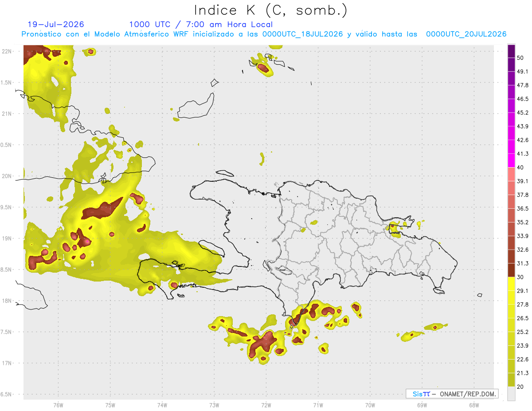532x411 pixels.
Task: Click the 74W longitude label
Action: pos(162,405)
